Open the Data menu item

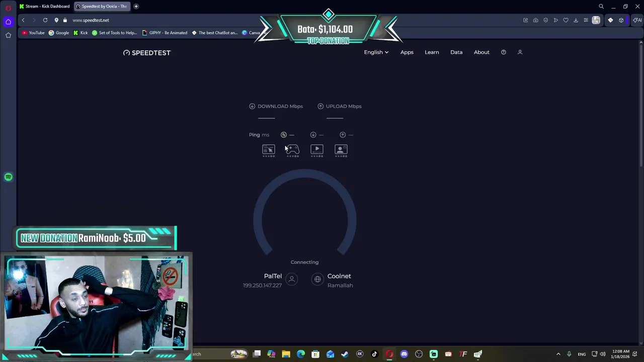(x=456, y=52)
